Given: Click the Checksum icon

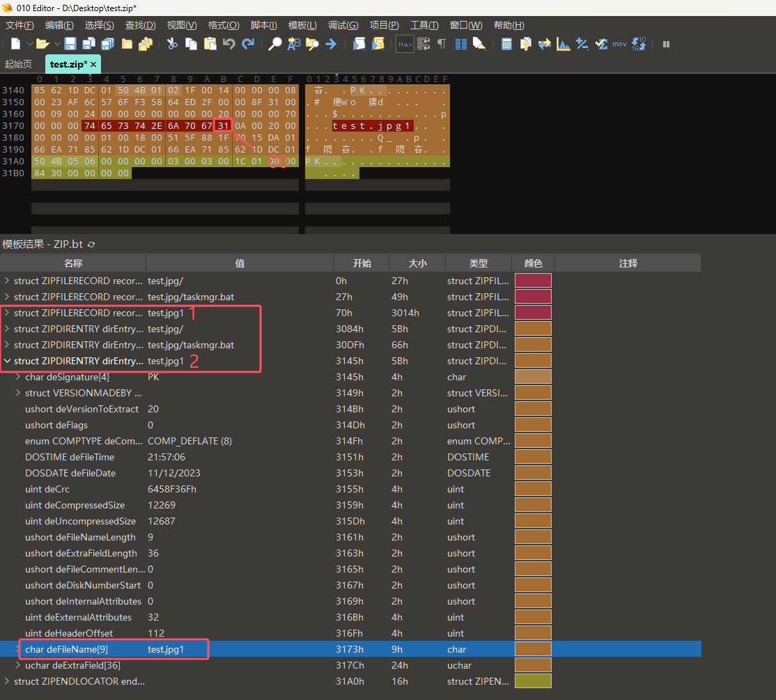Looking at the screenshot, I should 600,44.
